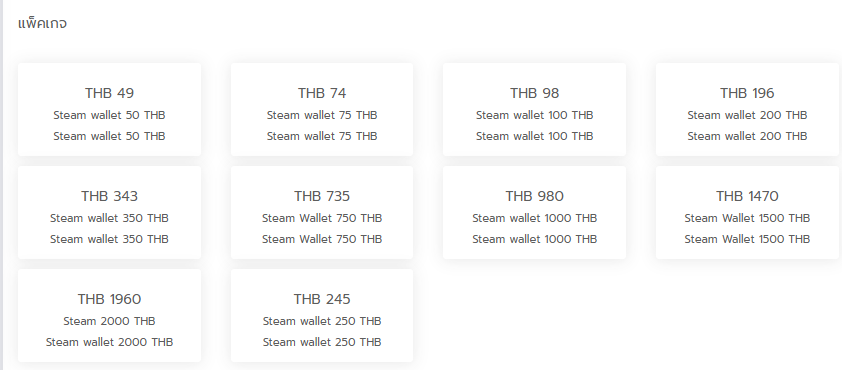Click the "THB 343" price title text
Screen dimensions: 842x370
110,197
